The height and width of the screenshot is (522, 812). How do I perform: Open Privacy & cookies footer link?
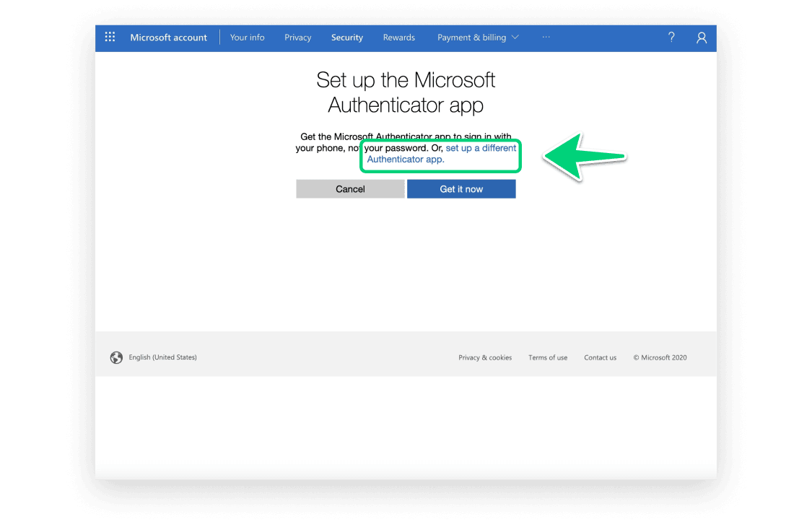pos(485,357)
